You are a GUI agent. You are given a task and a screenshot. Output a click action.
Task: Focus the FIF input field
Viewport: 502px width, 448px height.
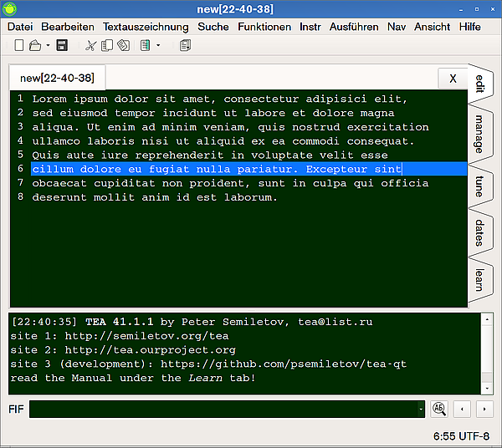point(223,409)
